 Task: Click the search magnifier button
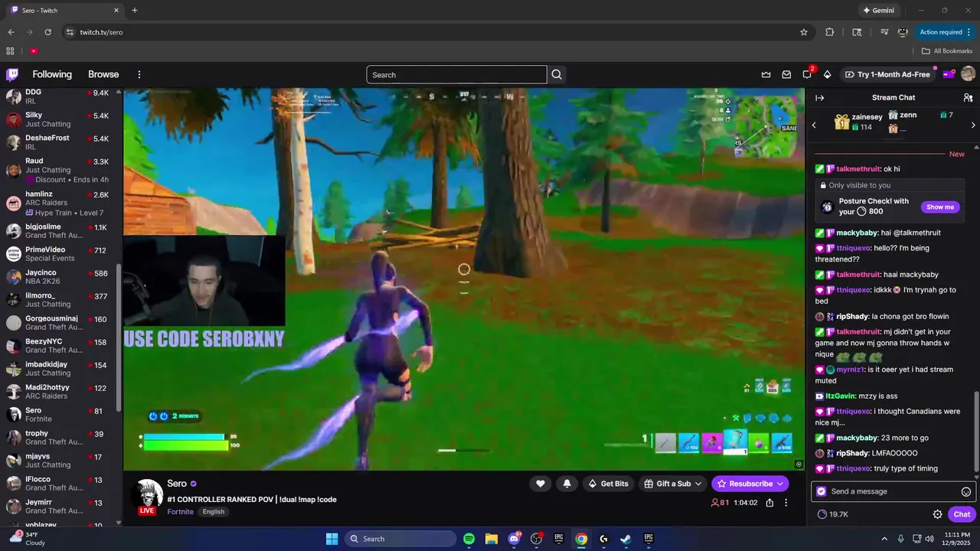pos(557,74)
